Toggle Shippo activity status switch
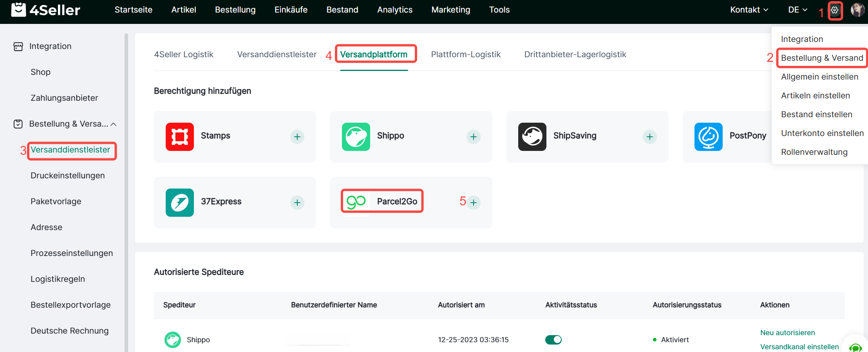 tap(553, 340)
